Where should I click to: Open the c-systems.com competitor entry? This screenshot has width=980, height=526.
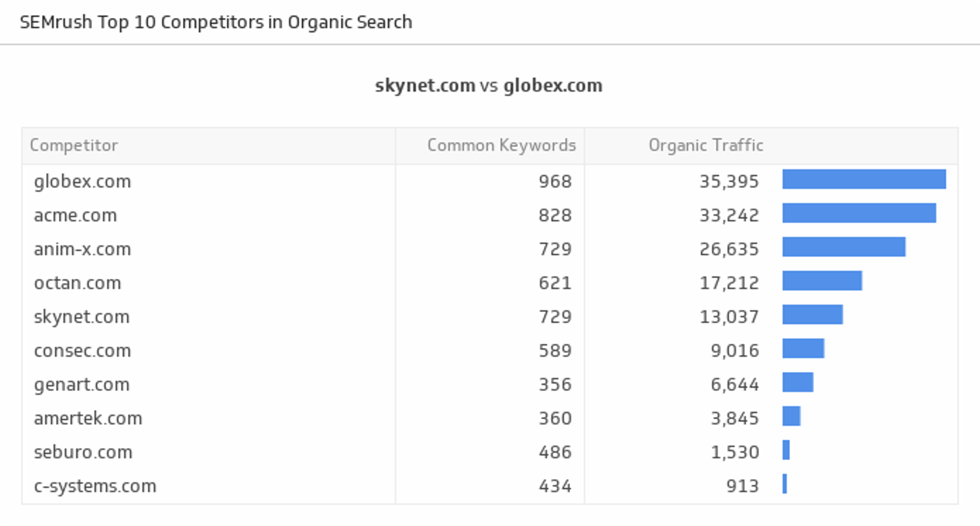point(95,486)
